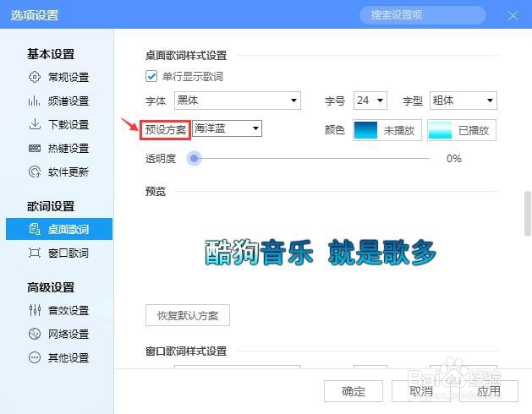Open the 其他设置 page text
This screenshot has height=414, width=532.
69,357
